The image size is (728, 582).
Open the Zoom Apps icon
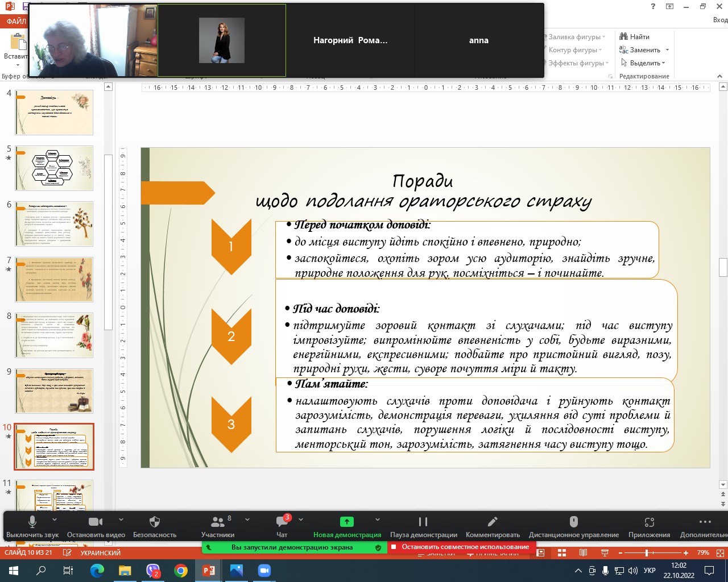(649, 522)
